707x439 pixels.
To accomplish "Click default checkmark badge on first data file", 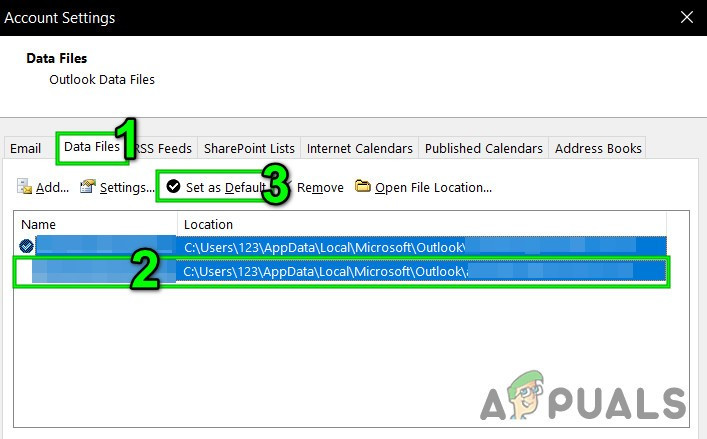I will click(26, 246).
